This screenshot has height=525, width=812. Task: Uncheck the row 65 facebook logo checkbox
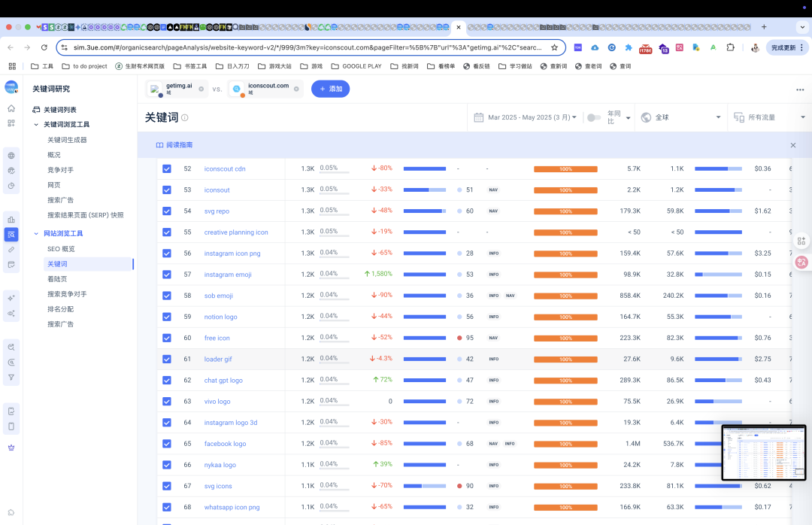pos(167,444)
